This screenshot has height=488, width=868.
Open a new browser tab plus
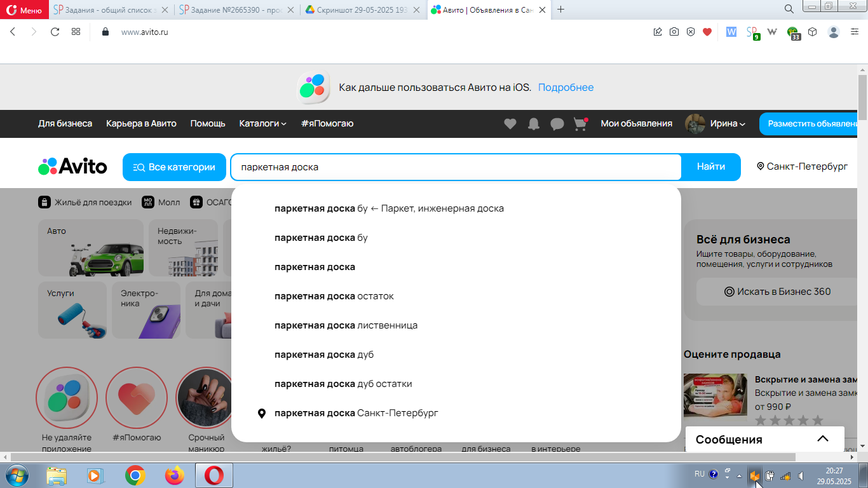pos(560,9)
